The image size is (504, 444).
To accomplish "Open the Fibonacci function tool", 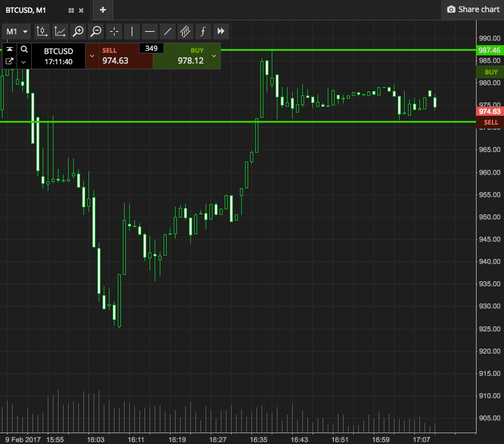I will click(x=203, y=31).
